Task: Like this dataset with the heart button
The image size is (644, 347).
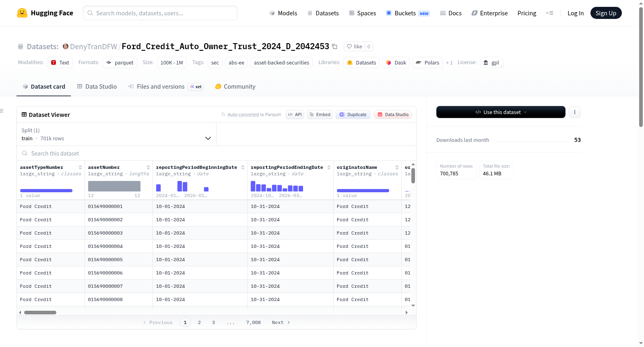Action: point(354,46)
